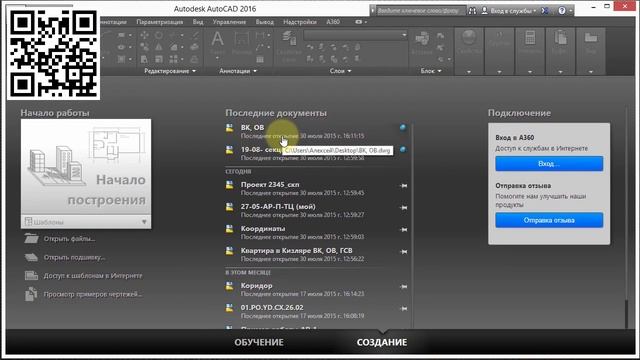This screenshot has width=640, height=360.
Task: Switch to the ОБУЧЕНИЕ page
Action: (x=259, y=342)
